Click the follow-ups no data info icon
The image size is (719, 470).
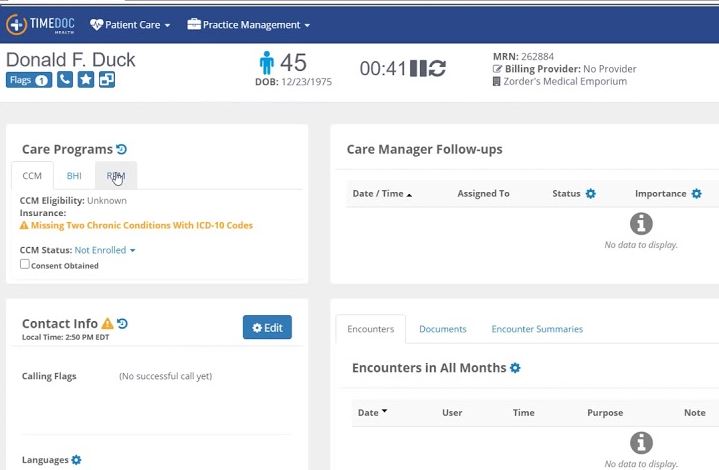[641, 224]
